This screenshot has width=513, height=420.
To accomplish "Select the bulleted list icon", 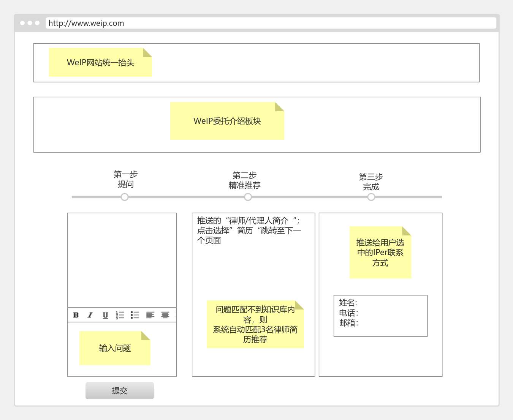I will pos(135,314).
